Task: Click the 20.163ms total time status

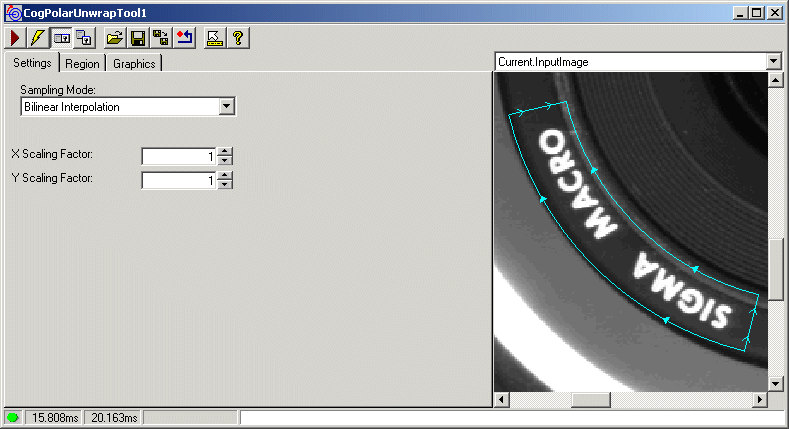Action: 114,417
